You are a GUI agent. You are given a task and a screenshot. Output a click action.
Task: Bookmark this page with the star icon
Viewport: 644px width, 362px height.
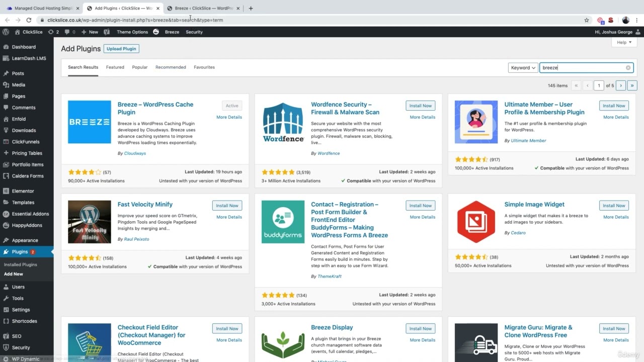587,20
